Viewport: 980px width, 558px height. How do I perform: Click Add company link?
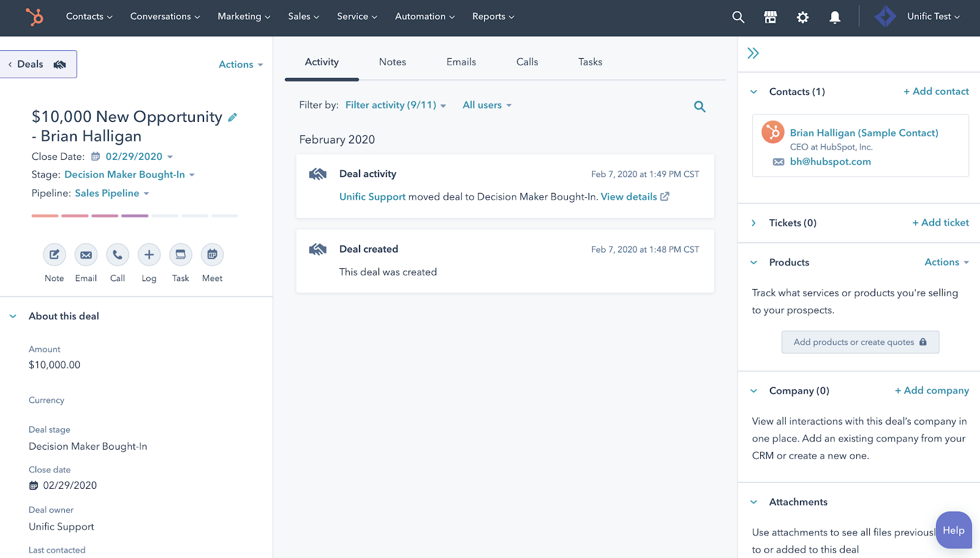pos(932,391)
